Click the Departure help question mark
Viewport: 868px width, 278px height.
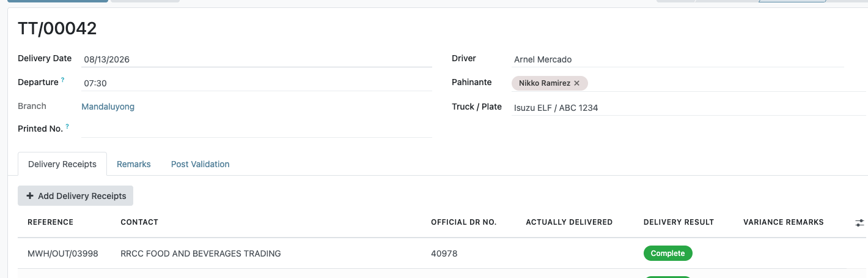click(62, 80)
